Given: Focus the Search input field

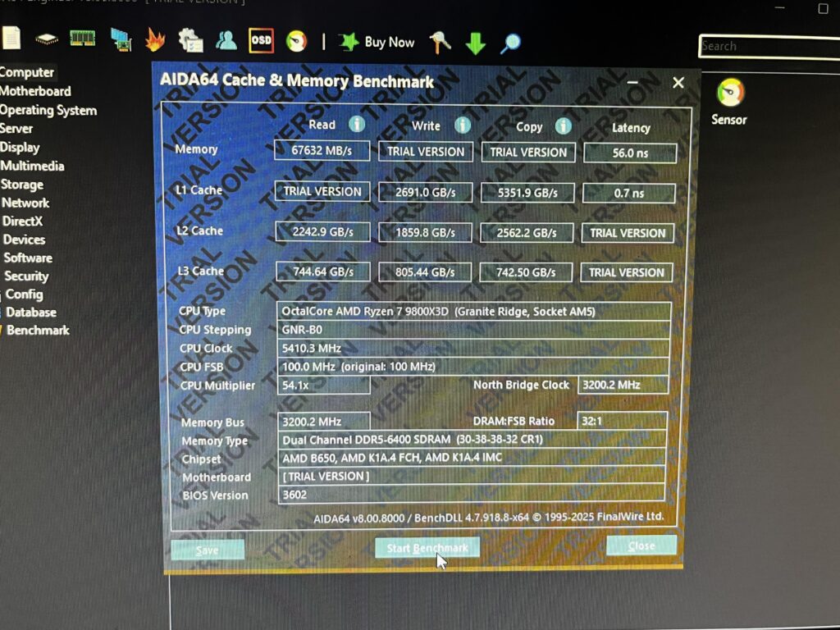Looking at the screenshot, I should click(x=769, y=47).
